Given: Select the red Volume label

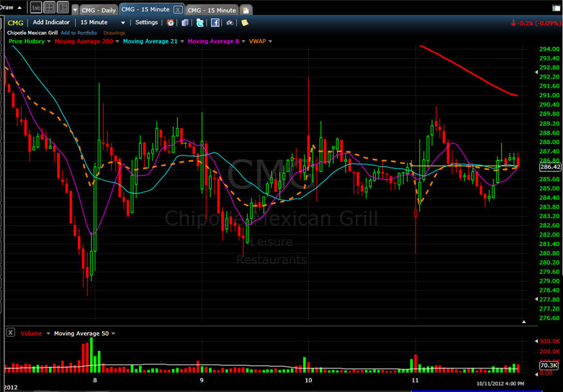Looking at the screenshot, I should (x=32, y=333).
